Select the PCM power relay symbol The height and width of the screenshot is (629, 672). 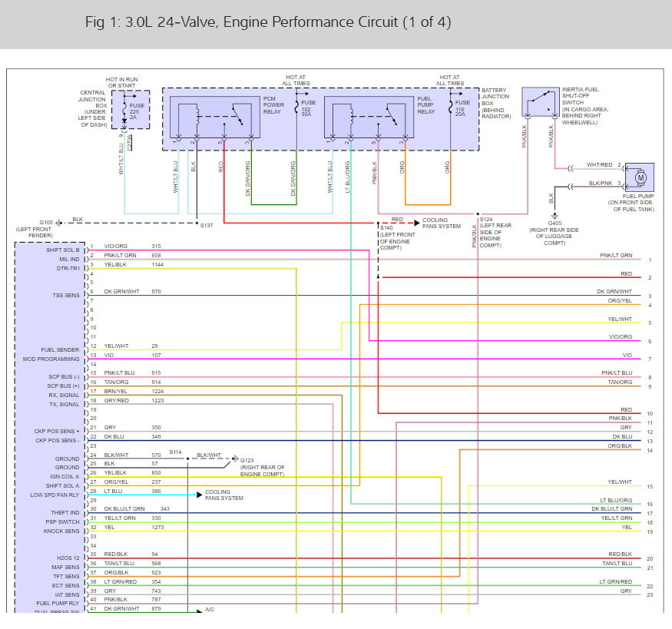click(x=216, y=116)
